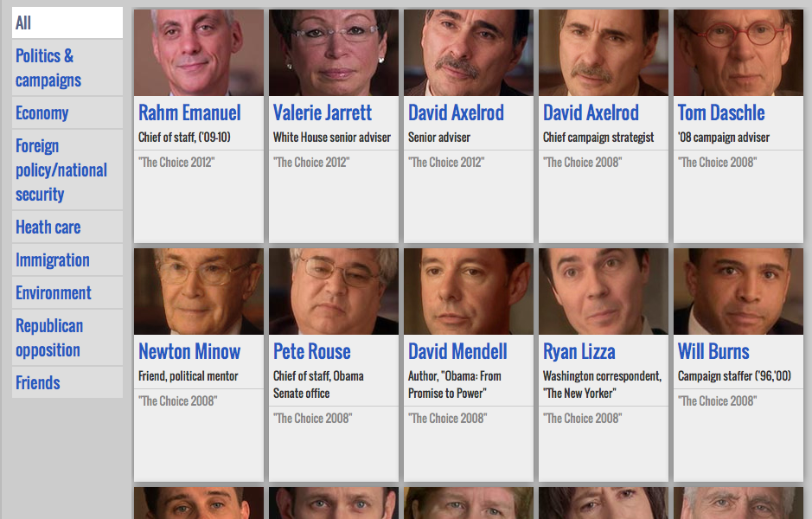Click the Will Burns name link
Screen dimensions: 812x519
713,352
